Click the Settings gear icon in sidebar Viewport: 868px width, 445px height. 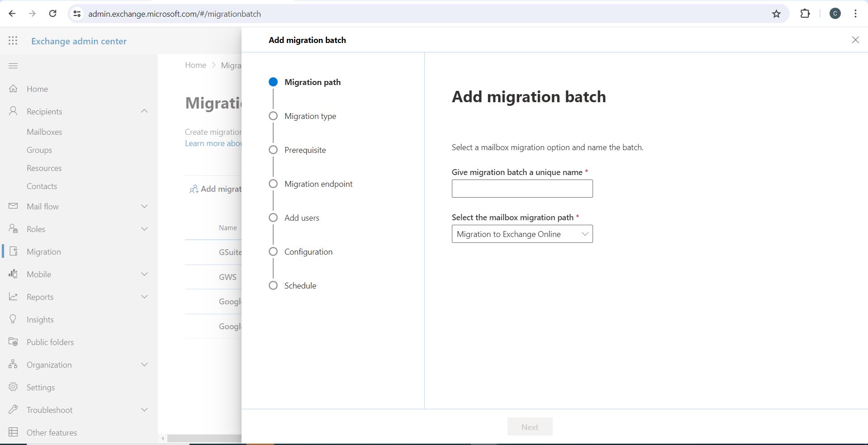coord(13,387)
